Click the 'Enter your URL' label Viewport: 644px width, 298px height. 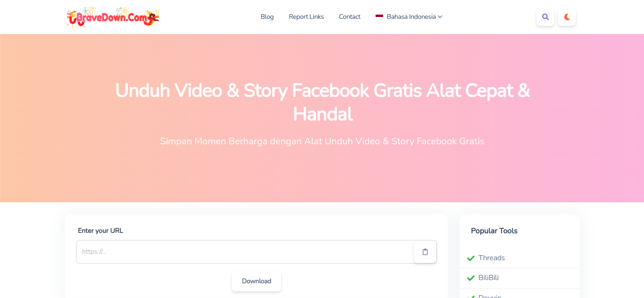pyautogui.click(x=100, y=231)
